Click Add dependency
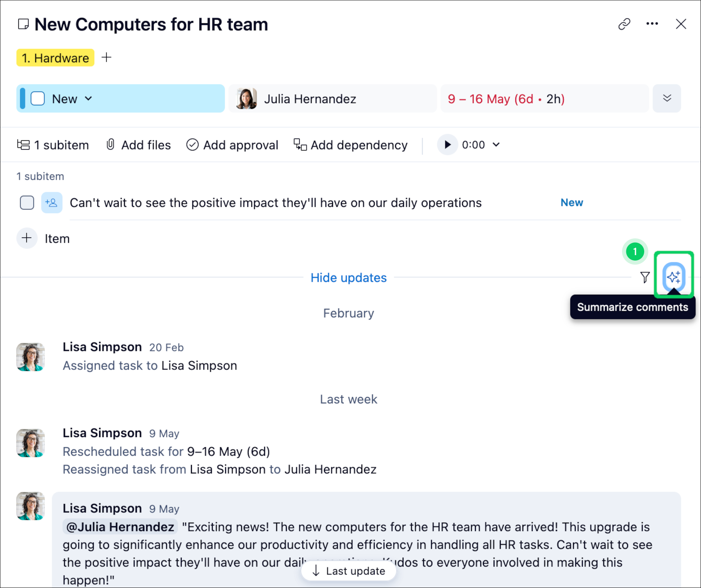The width and height of the screenshot is (701, 588). pos(350,145)
